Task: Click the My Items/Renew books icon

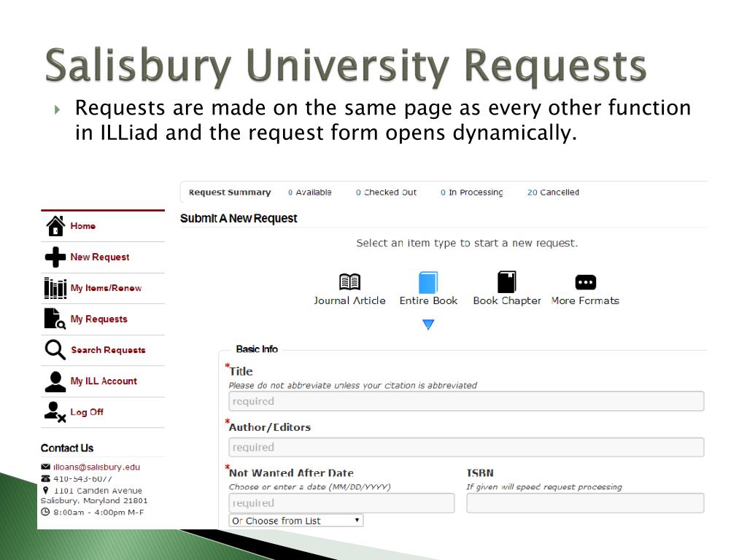Action: click(55, 288)
